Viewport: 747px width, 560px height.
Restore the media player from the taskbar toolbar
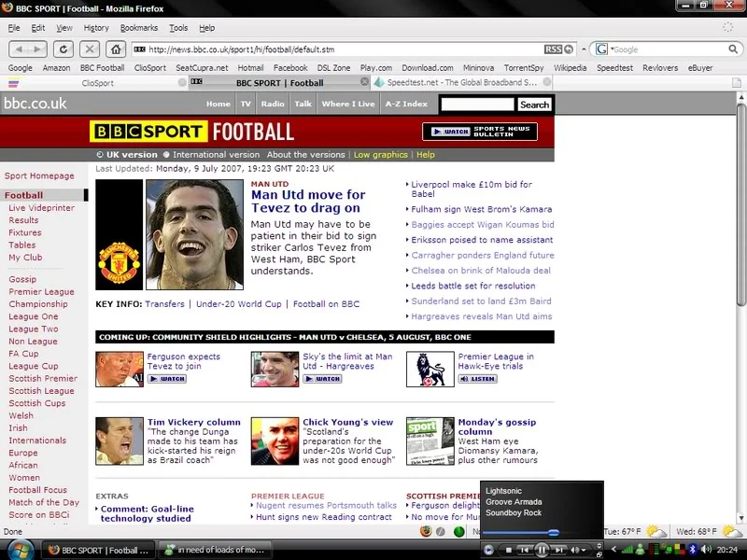coord(599,553)
